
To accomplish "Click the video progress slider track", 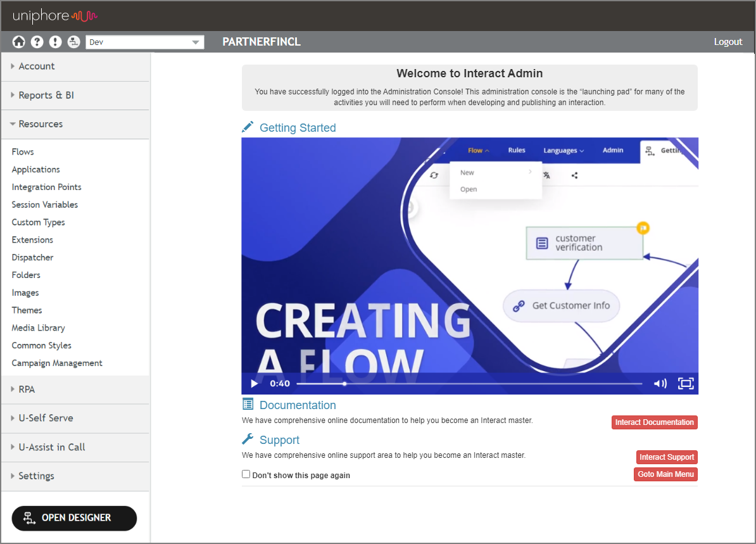I will pyautogui.click(x=469, y=384).
